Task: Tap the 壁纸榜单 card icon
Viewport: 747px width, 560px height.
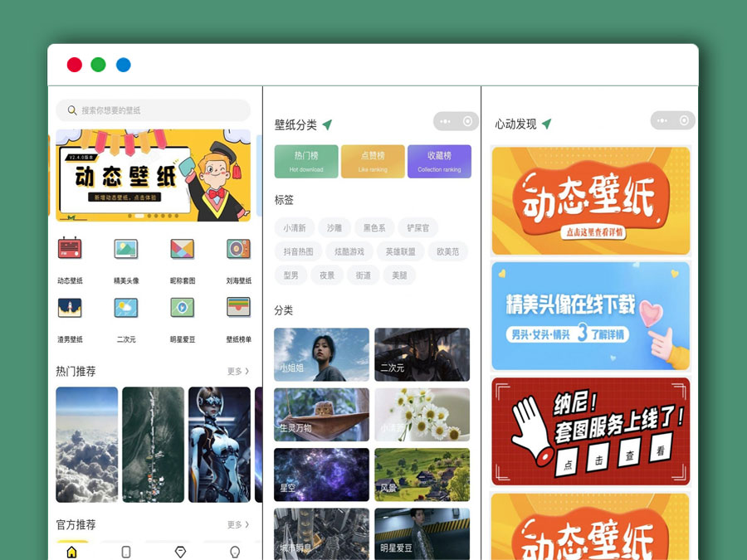Action: point(238,309)
